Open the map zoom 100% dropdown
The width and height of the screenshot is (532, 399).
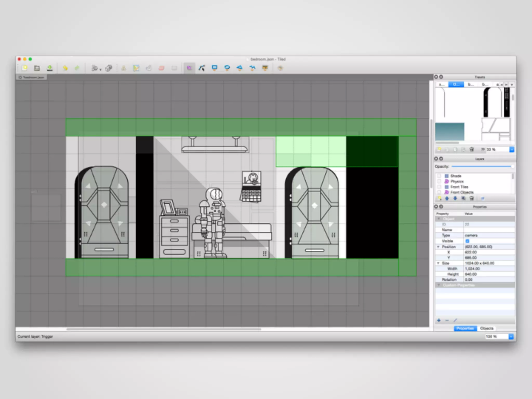[x=511, y=336]
